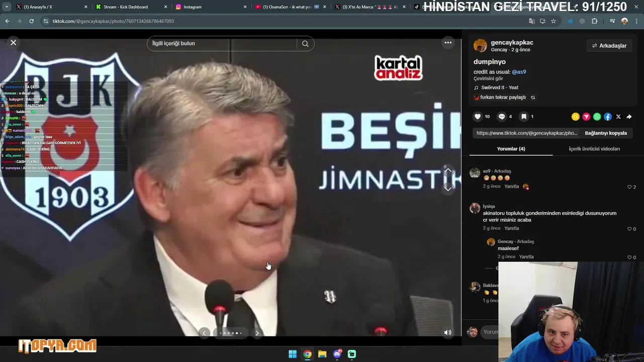Go to the next post with the down chevron

[x=448, y=189]
